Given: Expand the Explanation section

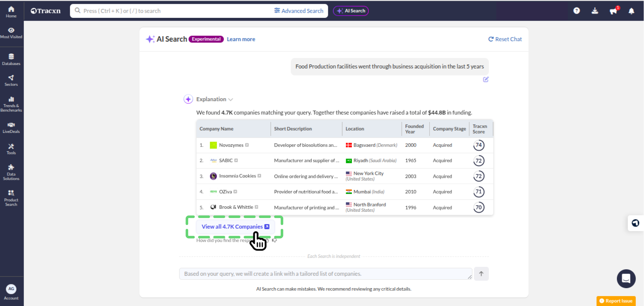Looking at the screenshot, I should pyautogui.click(x=214, y=99).
